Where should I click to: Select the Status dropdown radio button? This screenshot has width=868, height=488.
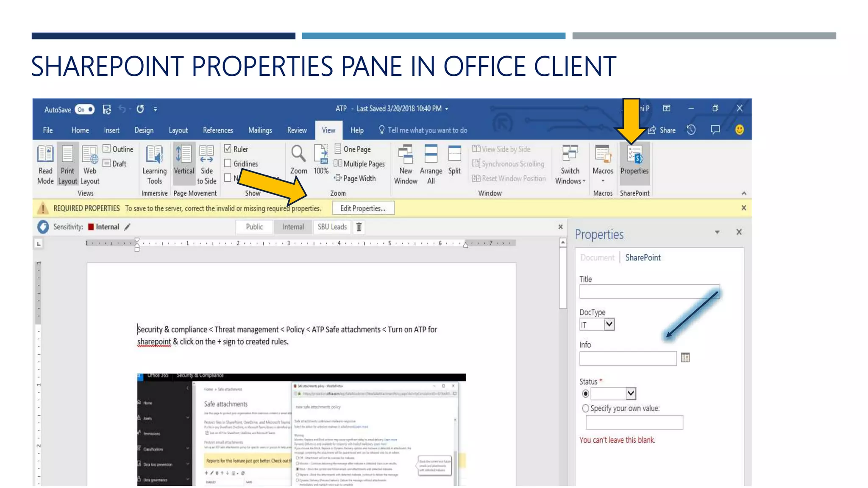pos(585,394)
